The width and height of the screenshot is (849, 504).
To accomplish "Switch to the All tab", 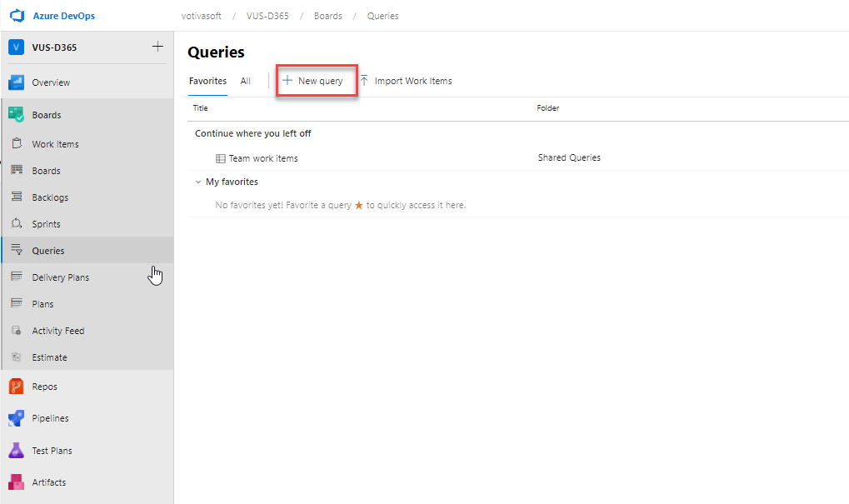I will click(245, 81).
